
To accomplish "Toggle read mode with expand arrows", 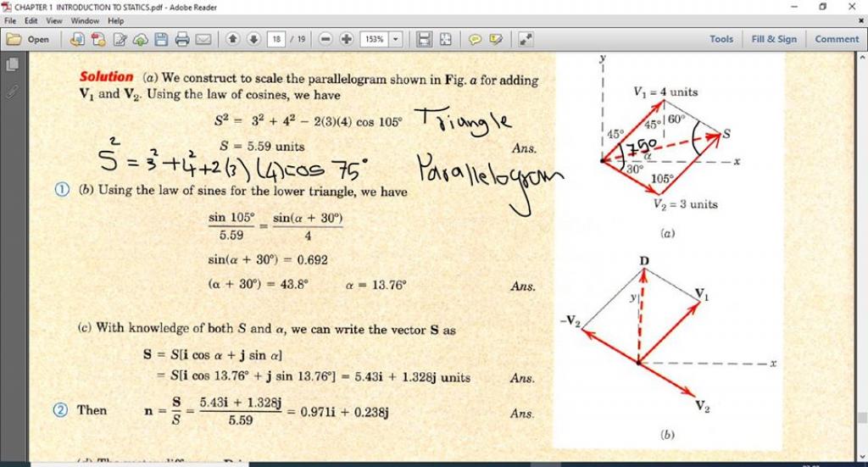I will pyautogui.click(x=526, y=39).
